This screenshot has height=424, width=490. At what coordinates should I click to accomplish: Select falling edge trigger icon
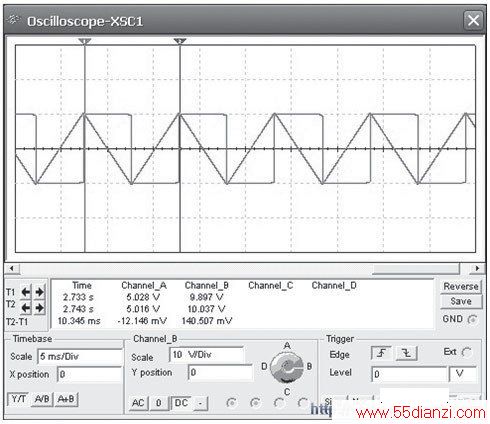click(406, 353)
